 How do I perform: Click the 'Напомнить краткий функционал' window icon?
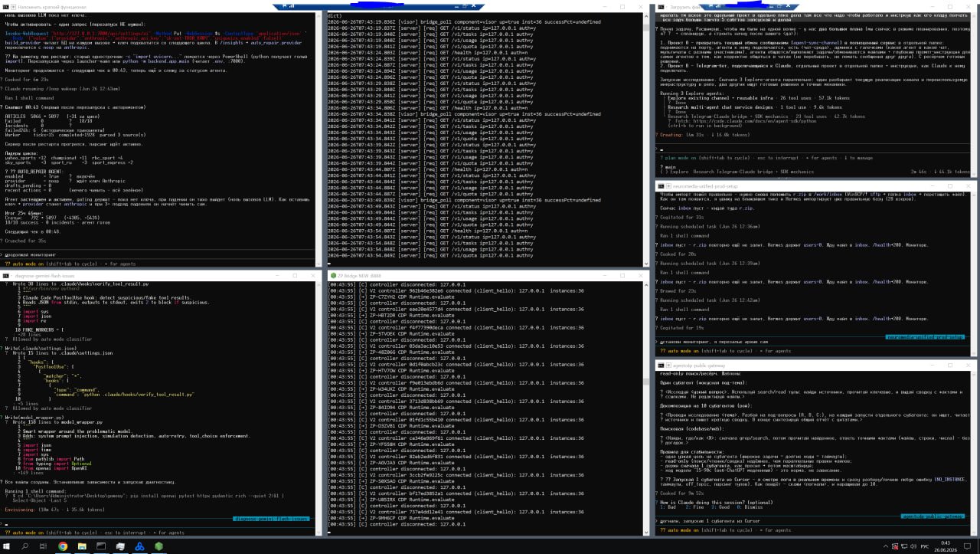(5, 5)
